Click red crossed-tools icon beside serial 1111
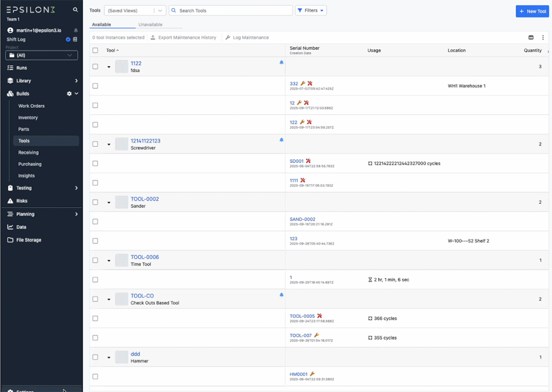The height and width of the screenshot is (392, 552). (302, 181)
